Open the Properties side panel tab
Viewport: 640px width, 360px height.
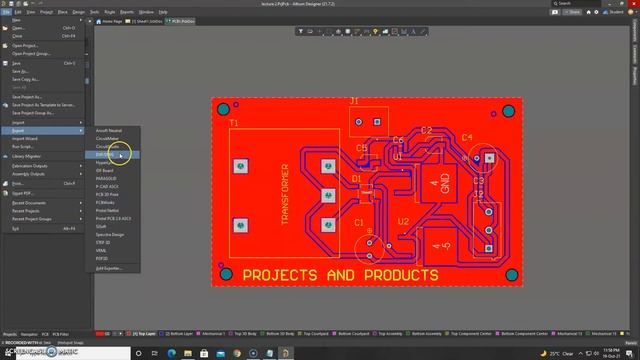click(x=634, y=76)
